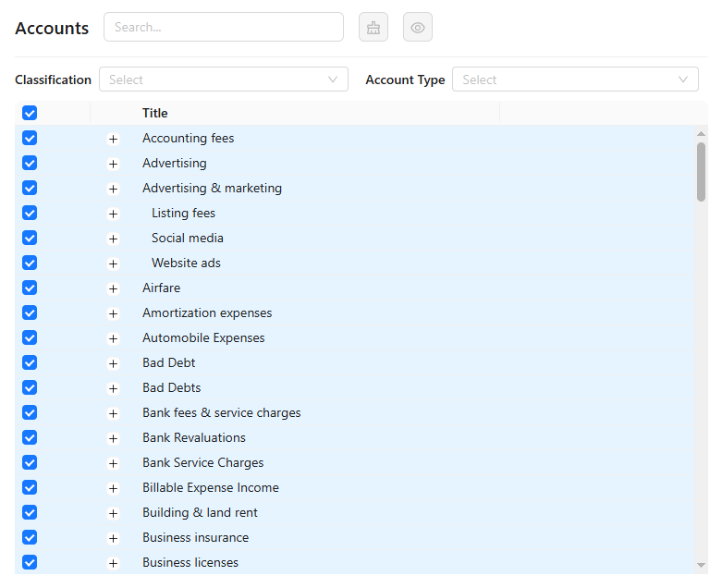The image size is (722, 588).
Task: Click the scroll down arrow of the list
Action: click(701, 564)
